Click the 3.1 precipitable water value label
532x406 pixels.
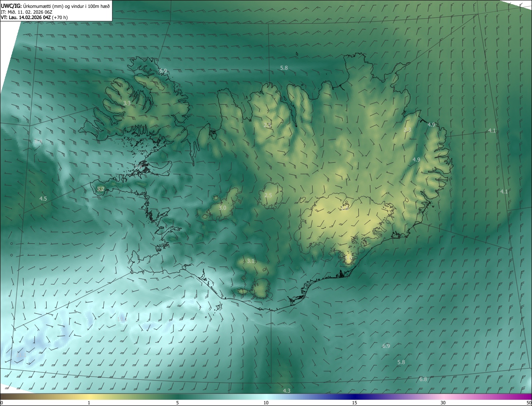point(250,261)
